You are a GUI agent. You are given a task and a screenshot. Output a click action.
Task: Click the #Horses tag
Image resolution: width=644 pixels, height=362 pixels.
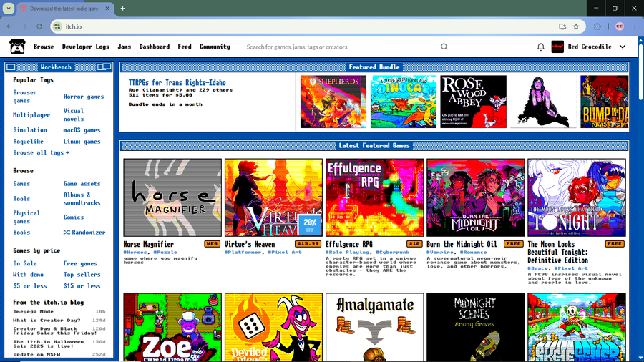(135, 252)
